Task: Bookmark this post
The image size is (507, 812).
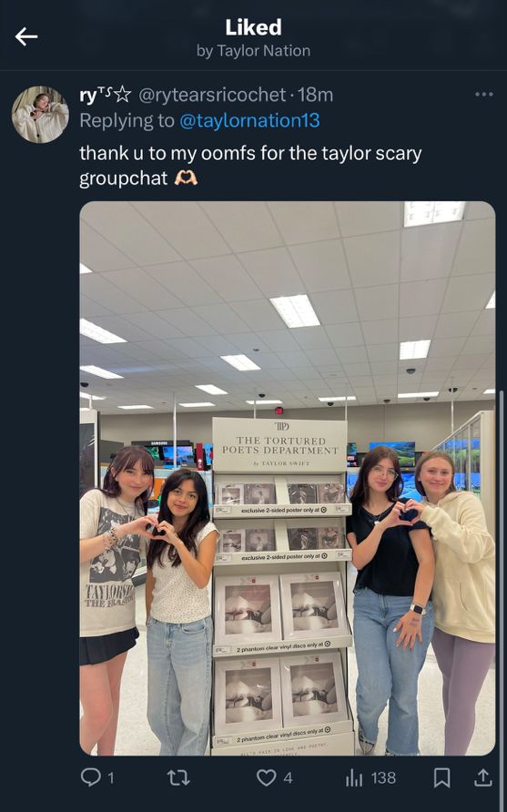Action: (x=441, y=777)
